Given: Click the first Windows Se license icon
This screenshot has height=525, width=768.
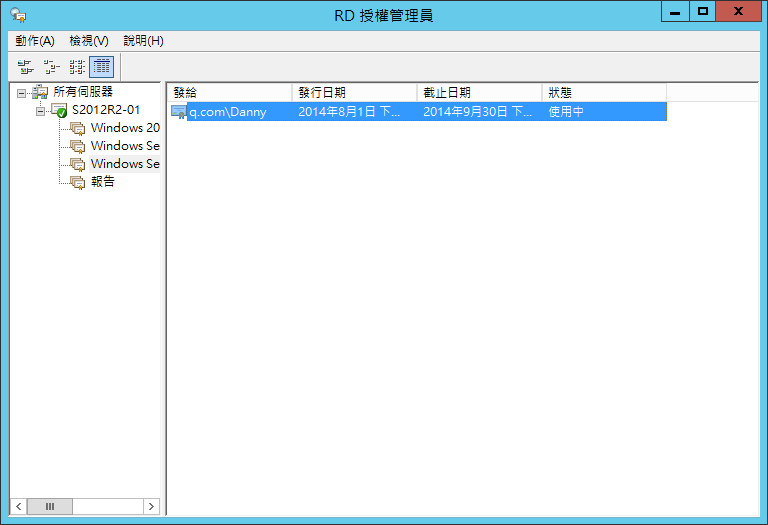Looking at the screenshot, I should click(x=77, y=146).
